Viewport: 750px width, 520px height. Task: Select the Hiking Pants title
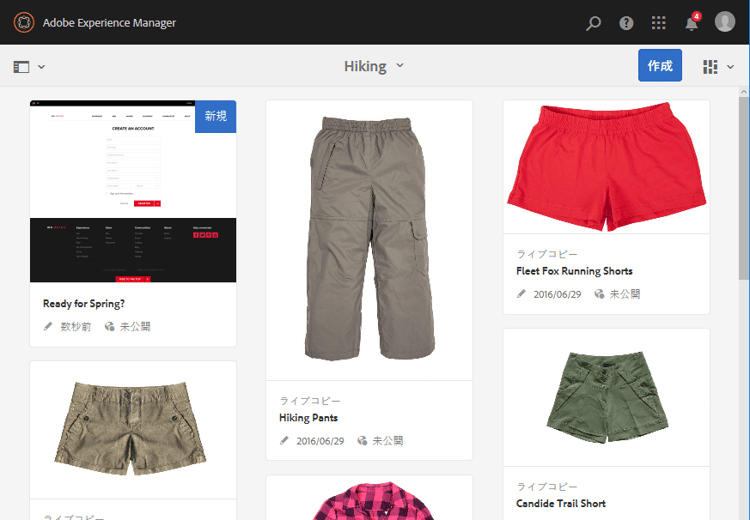coord(309,418)
